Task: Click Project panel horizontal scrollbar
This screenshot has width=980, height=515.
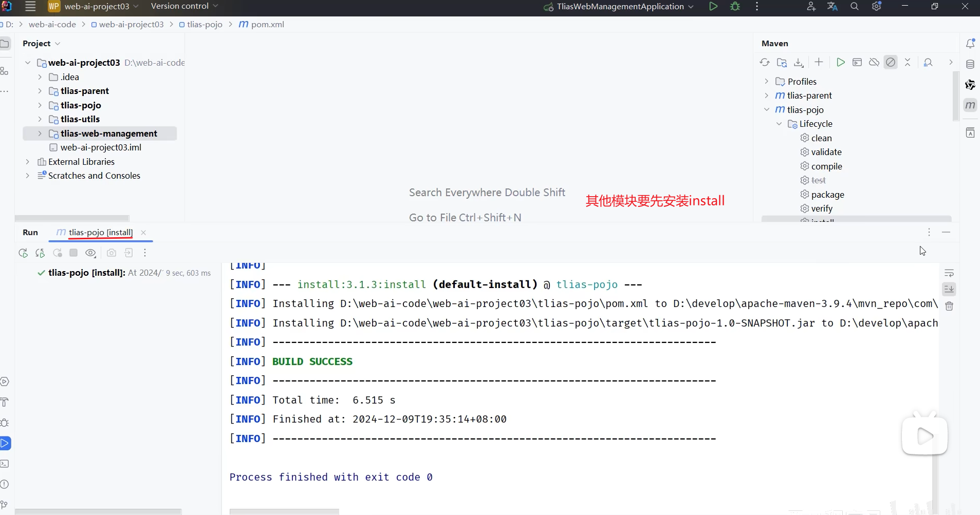Action: [x=72, y=218]
